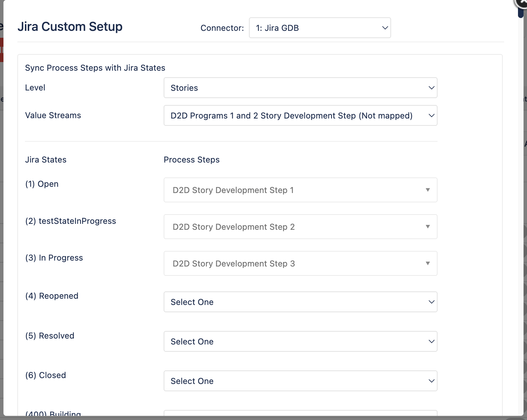Open the Value Streams dropdown
The image size is (527, 420).
coord(300,115)
